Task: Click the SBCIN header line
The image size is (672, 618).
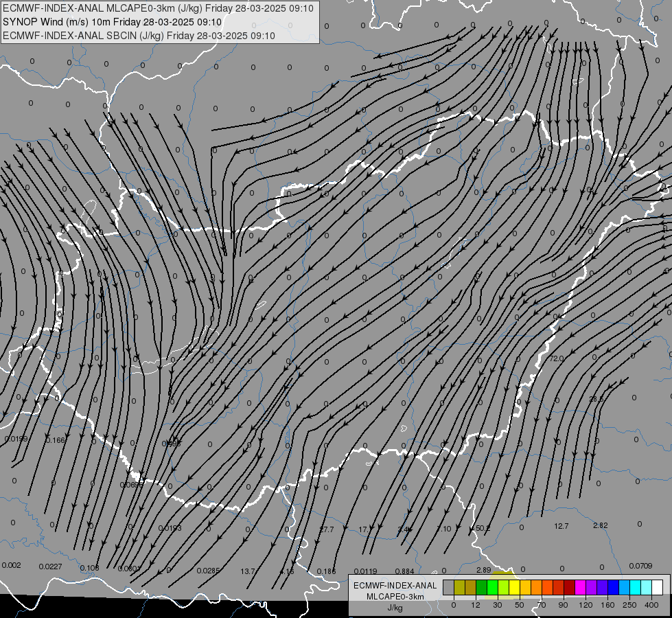Action: [139, 36]
